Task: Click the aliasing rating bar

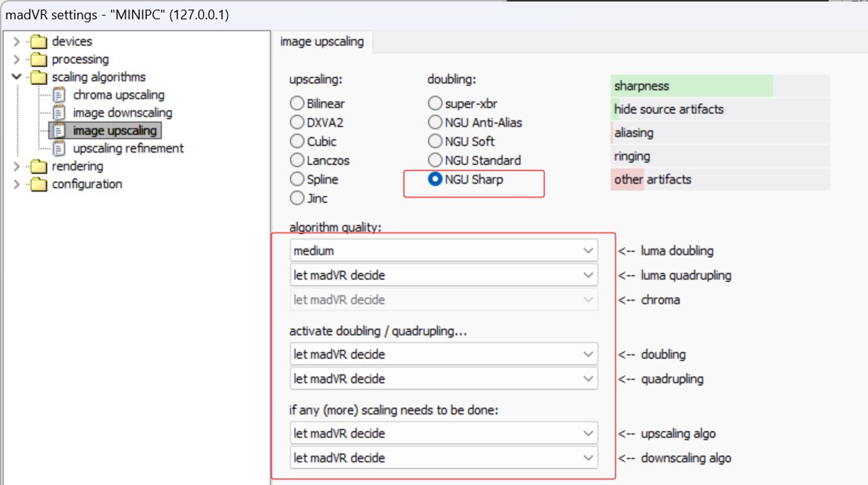Action: 720,133
